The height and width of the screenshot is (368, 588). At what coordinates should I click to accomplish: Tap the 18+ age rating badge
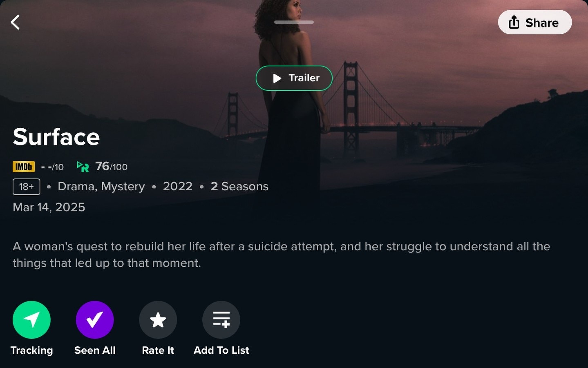[27, 187]
